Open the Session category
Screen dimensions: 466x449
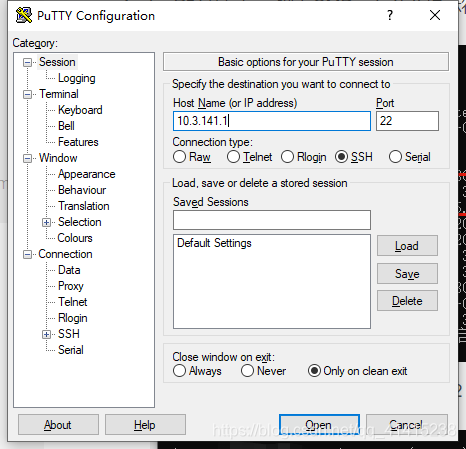pos(57,62)
